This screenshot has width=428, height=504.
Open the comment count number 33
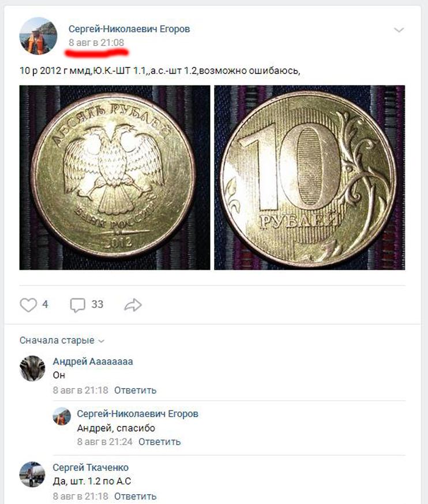pyautogui.click(x=97, y=304)
